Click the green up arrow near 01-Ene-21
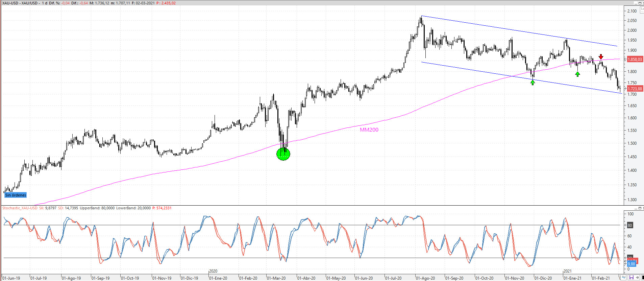Screen dimensions: 644x281 [577, 74]
